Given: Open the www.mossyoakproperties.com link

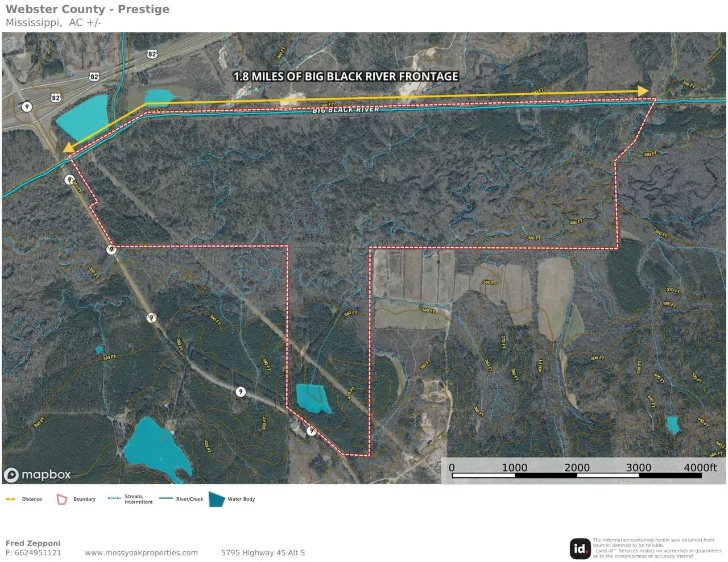Looking at the screenshot, I should tap(141, 552).
